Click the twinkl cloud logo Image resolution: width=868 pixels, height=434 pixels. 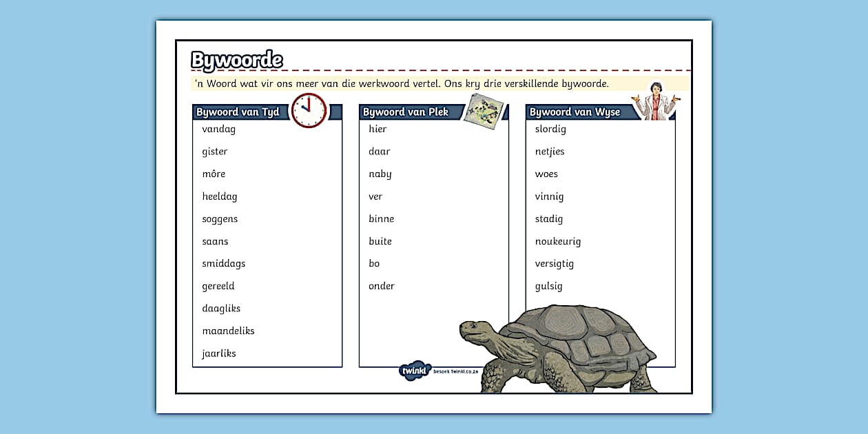coord(415,371)
